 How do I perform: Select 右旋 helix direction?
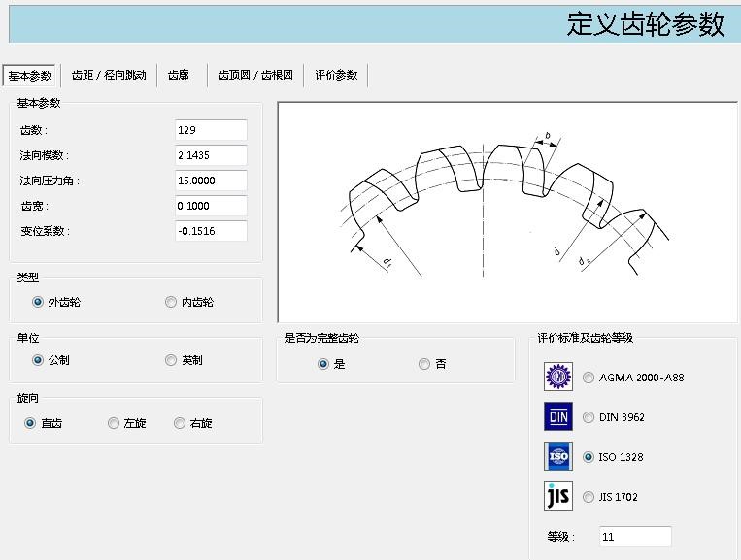coord(180,423)
